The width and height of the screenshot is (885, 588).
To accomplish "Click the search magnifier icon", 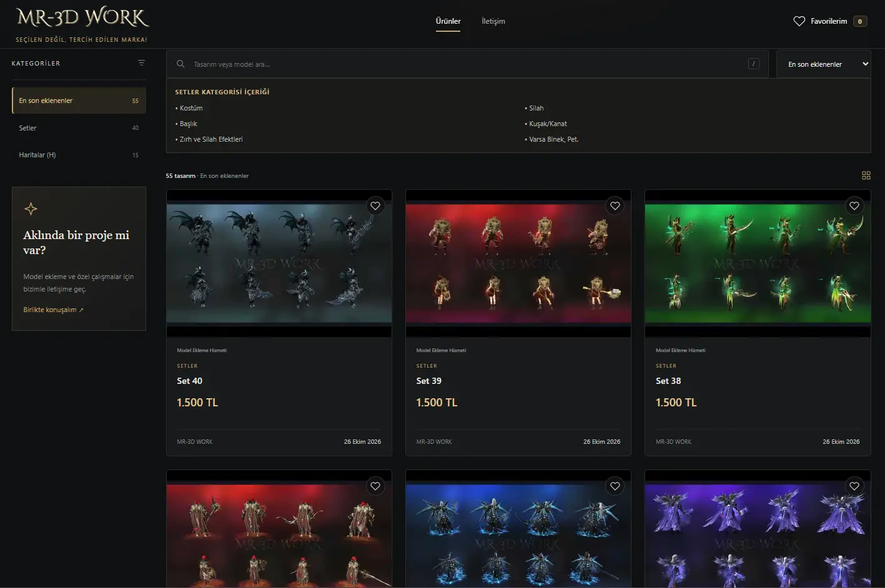I will 180,64.
